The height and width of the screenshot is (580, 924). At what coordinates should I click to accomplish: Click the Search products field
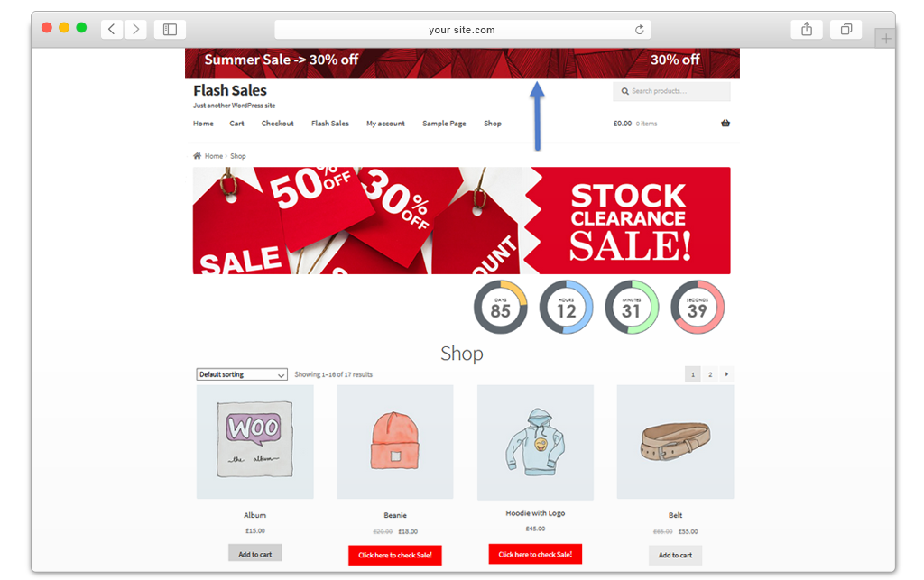[x=671, y=91]
